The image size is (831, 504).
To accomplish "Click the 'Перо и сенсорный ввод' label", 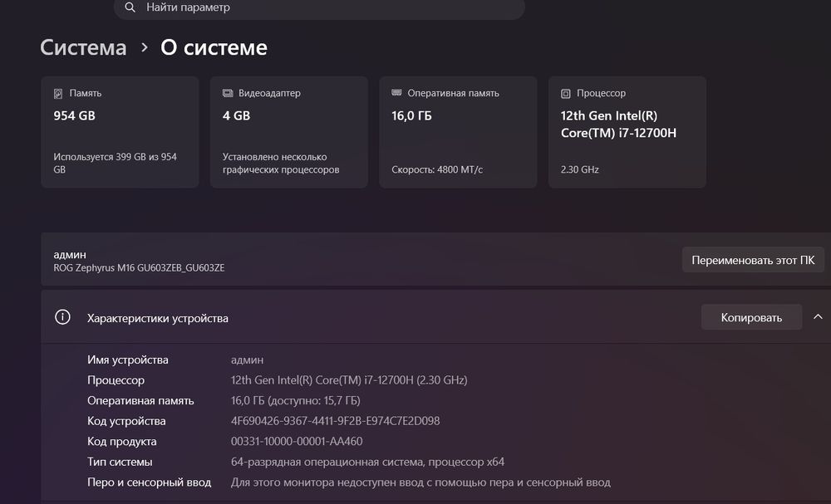I will [x=149, y=482].
